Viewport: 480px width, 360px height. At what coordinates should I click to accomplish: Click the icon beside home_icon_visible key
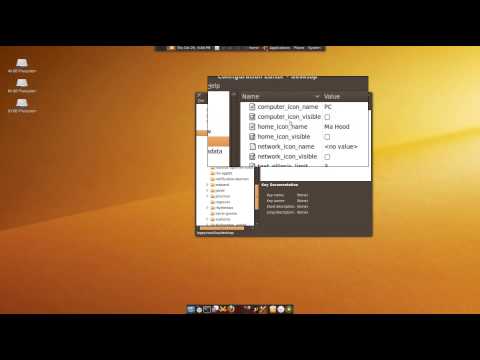click(x=252, y=137)
